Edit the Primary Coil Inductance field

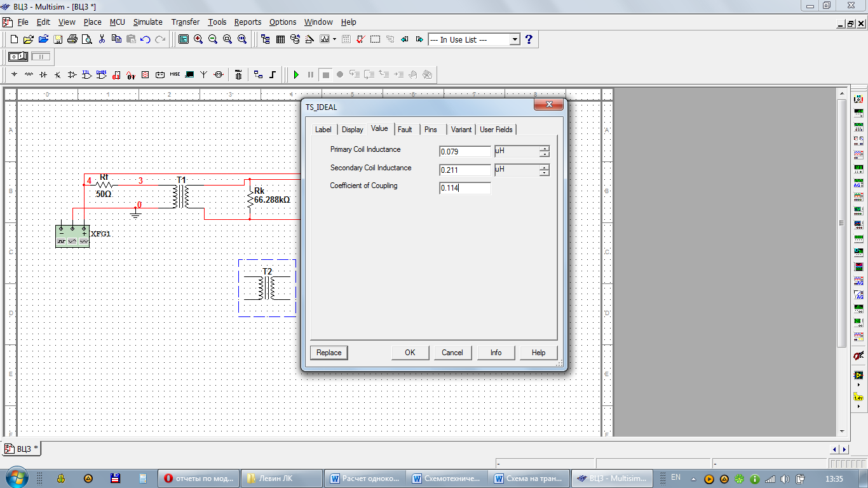[x=465, y=151]
